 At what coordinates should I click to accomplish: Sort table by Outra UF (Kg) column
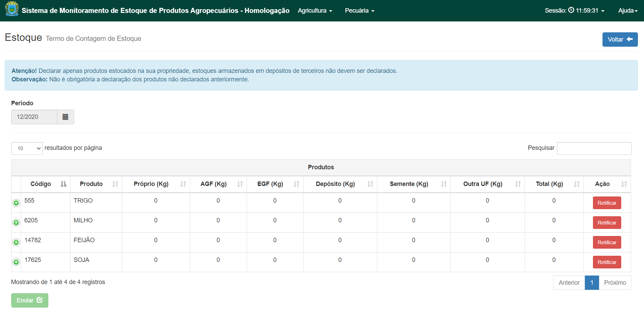pyautogui.click(x=488, y=184)
